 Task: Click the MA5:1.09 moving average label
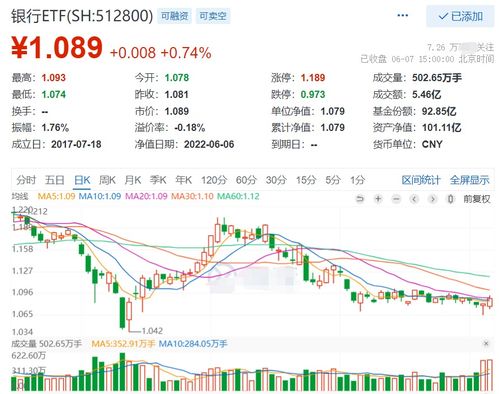click(56, 196)
